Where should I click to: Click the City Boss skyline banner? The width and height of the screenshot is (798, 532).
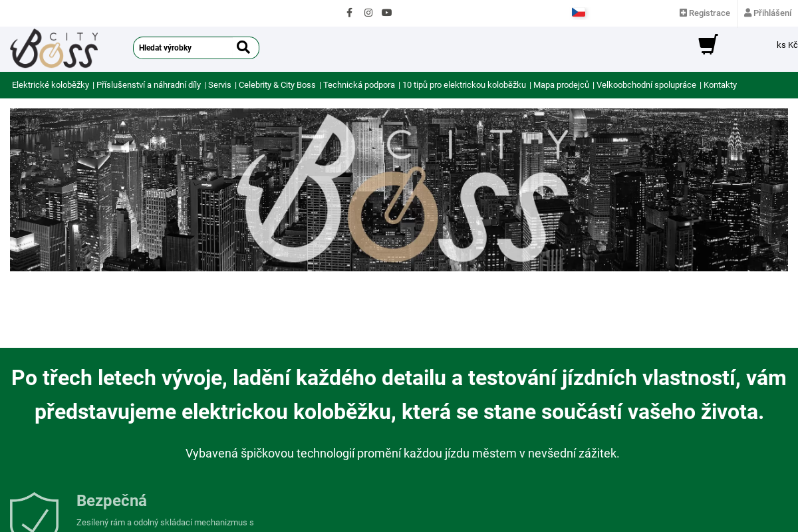coord(399,190)
